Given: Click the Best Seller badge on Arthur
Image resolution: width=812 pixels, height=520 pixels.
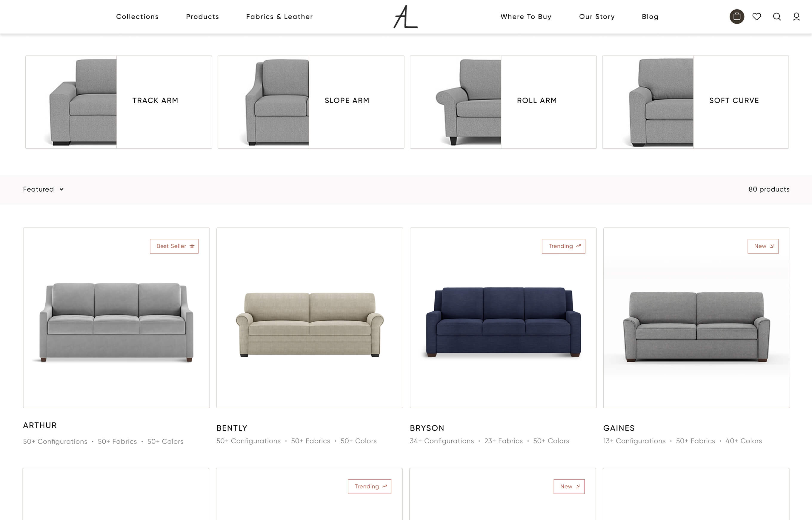Looking at the screenshot, I should (174, 246).
